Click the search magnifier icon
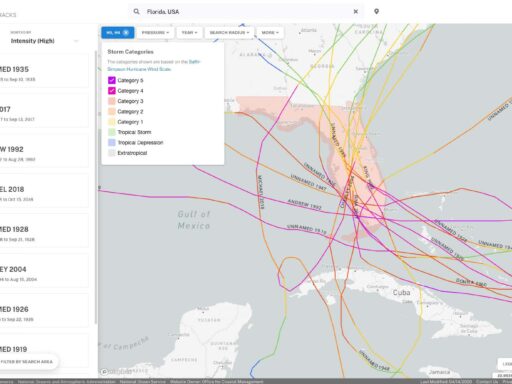This screenshot has height=384, width=512. 136,11
